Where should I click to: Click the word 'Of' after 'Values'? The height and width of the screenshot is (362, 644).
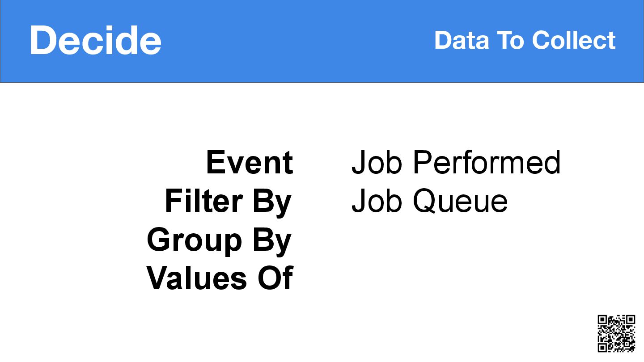click(x=275, y=278)
